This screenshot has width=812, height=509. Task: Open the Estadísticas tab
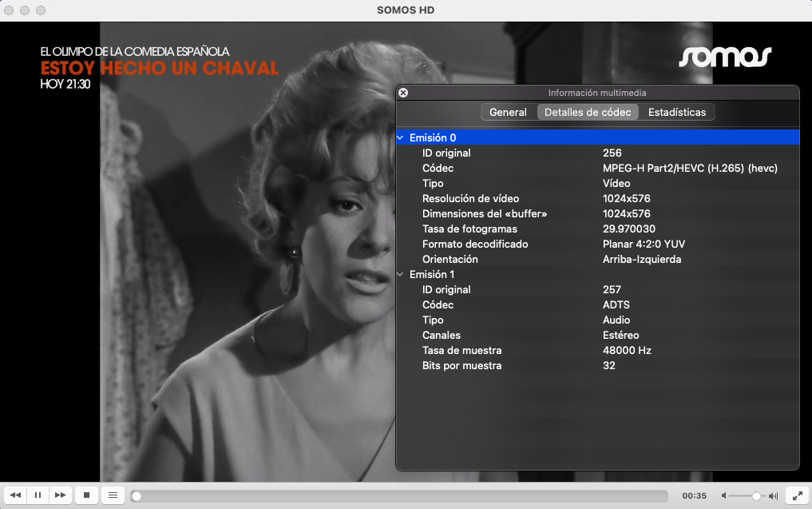point(677,113)
